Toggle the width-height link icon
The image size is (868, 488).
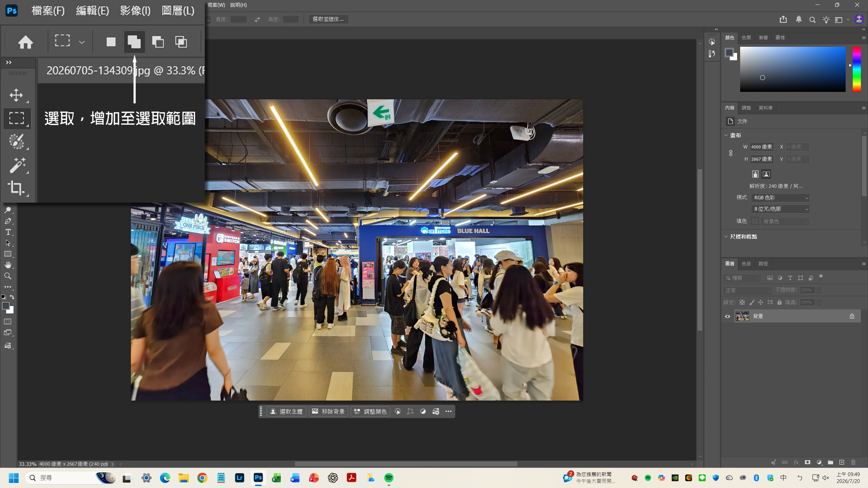coord(731,153)
